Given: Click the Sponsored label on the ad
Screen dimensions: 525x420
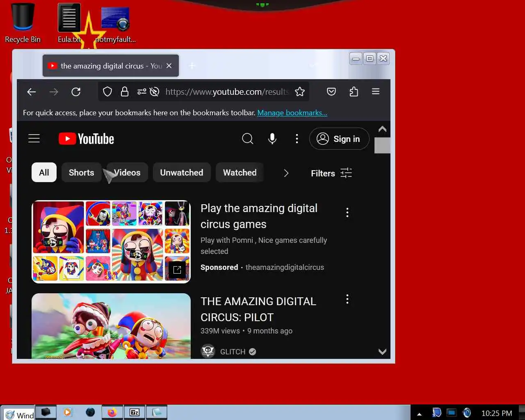Looking at the screenshot, I should coord(219,267).
